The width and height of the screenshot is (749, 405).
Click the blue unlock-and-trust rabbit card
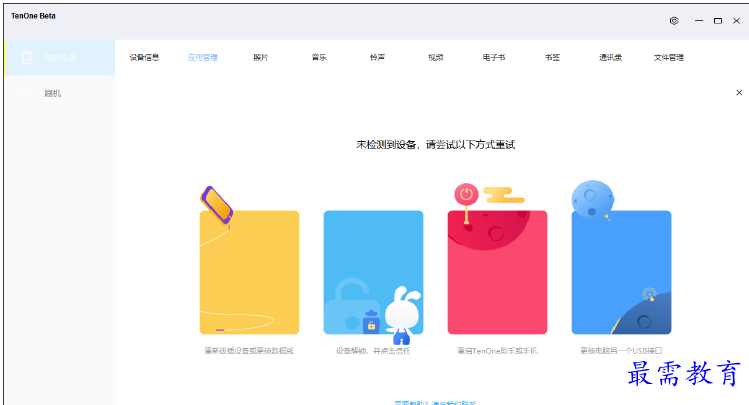pos(373,272)
